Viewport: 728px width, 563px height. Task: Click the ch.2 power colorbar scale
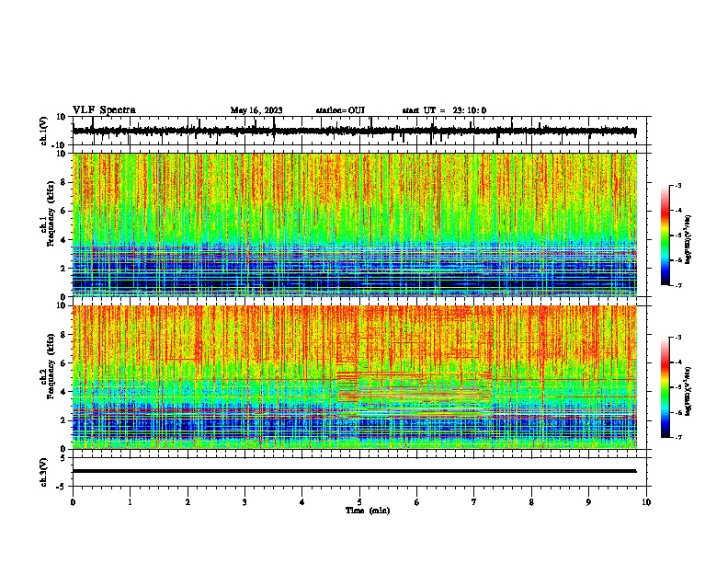pos(665,387)
